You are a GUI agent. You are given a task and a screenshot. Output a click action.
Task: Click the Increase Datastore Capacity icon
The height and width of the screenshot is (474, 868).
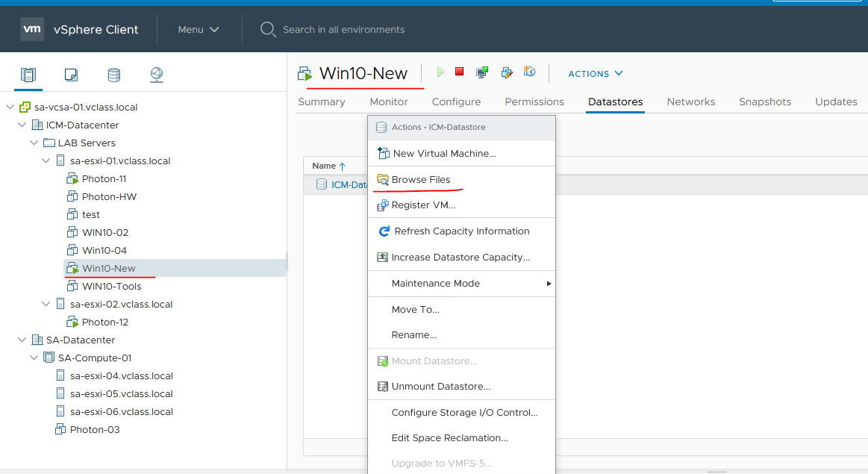383,257
